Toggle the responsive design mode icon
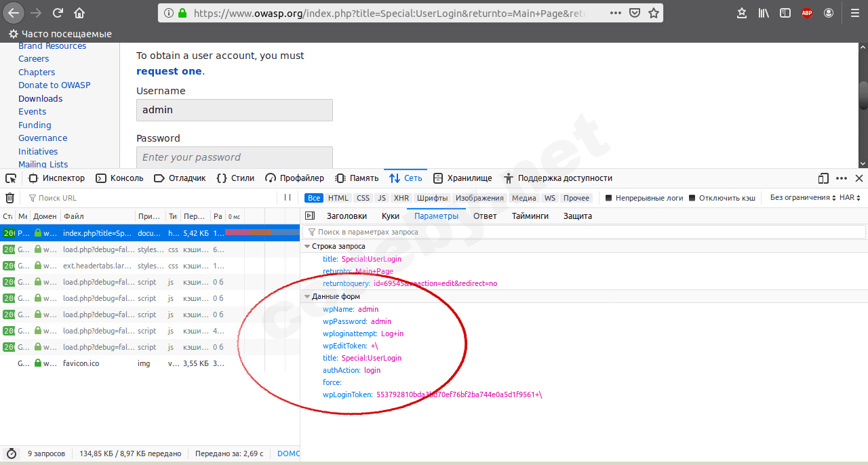This screenshot has width=868, height=465. click(x=823, y=178)
